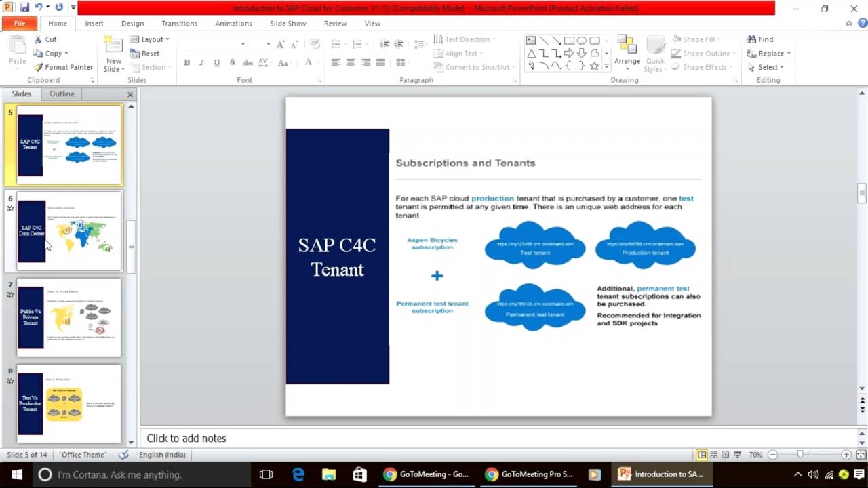Switch to the Outline pane tab
The image size is (868, 488).
[x=62, y=94]
